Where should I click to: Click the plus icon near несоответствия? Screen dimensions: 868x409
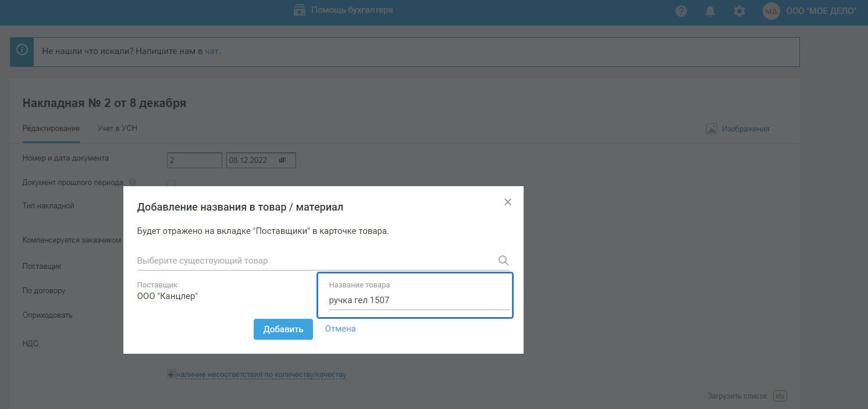171,375
